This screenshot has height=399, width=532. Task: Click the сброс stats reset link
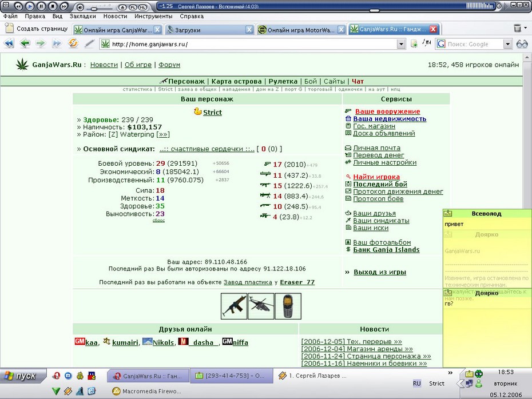click(x=158, y=220)
